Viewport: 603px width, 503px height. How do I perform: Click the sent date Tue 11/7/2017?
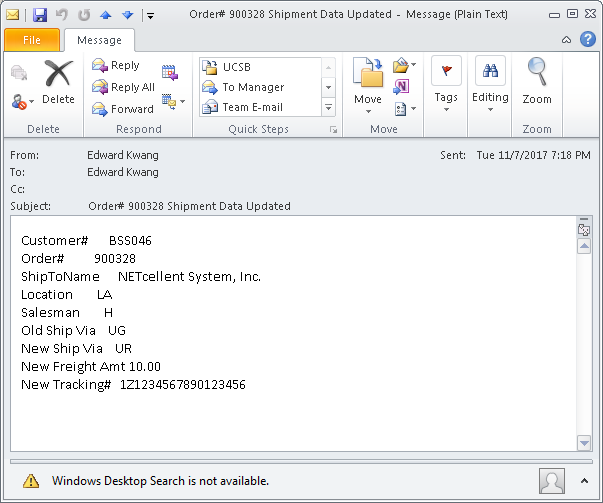point(533,155)
